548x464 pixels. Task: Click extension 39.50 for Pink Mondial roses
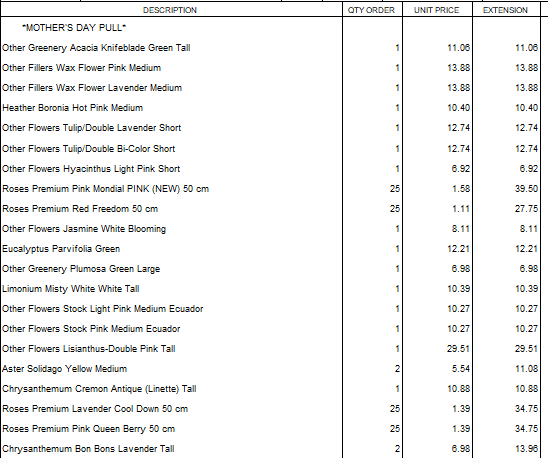click(526, 189)
